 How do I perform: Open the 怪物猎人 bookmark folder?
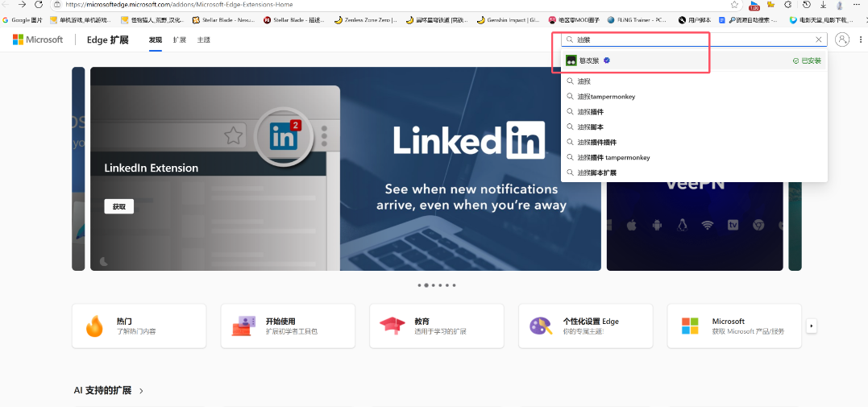pos(152,20)
